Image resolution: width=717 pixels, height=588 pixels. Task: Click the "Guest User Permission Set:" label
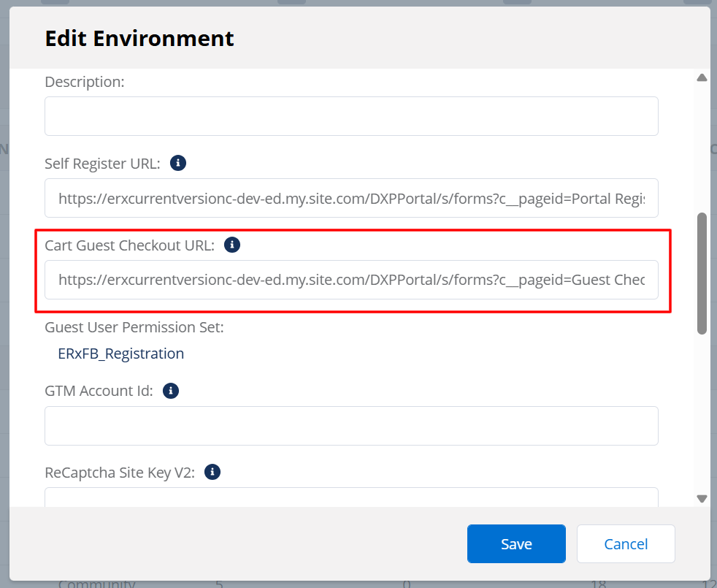point(134,327)
